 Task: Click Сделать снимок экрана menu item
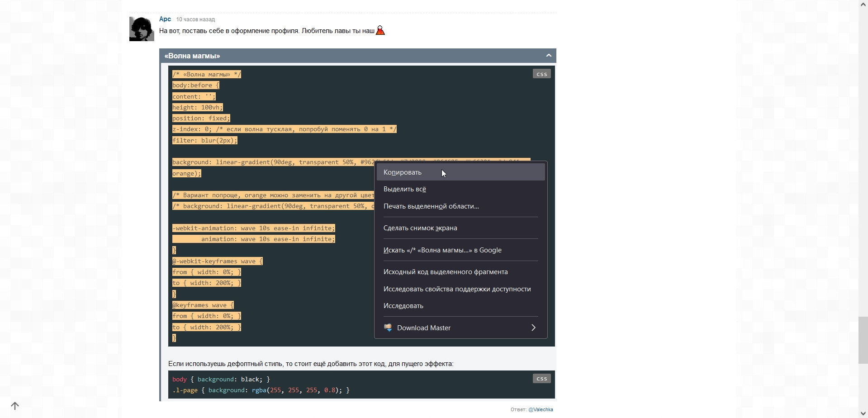pos(420,228)
